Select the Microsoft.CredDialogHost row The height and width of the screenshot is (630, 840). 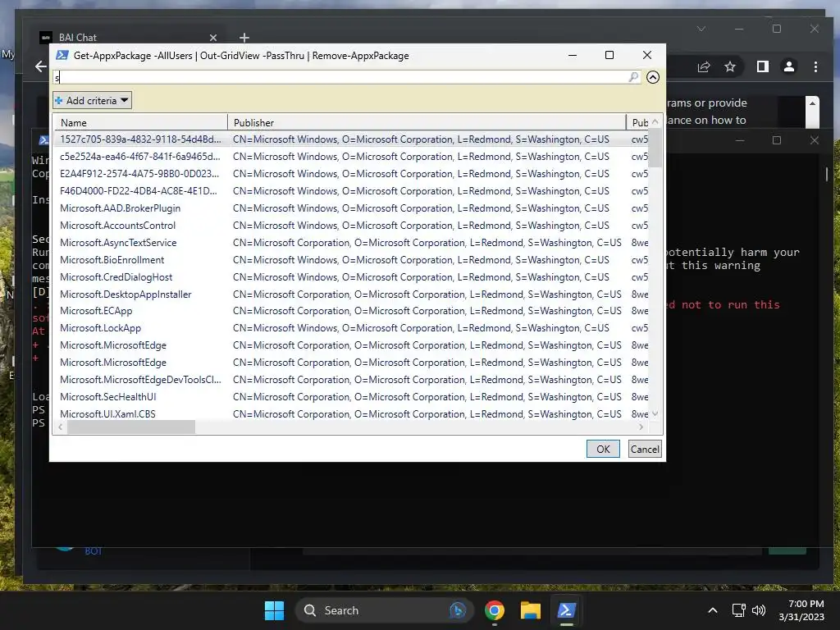[351, 277]
